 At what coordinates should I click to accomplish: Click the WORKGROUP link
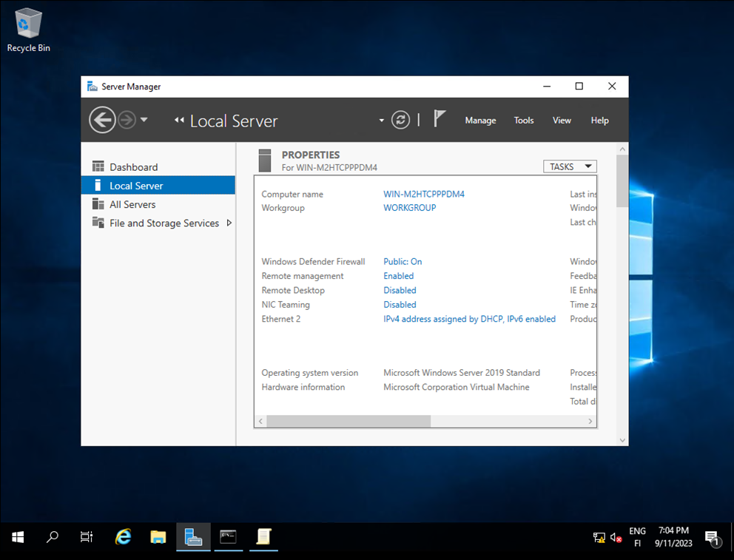click(409, 207)
